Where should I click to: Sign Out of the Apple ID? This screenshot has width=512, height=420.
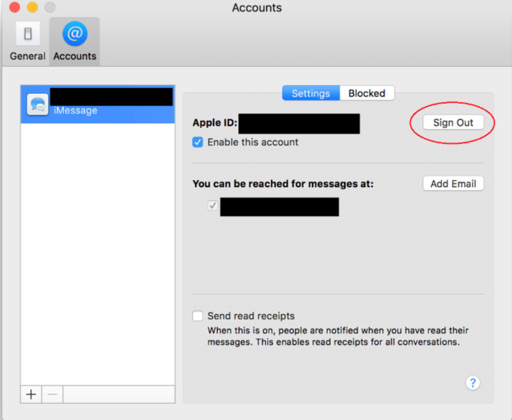(453, 122)
